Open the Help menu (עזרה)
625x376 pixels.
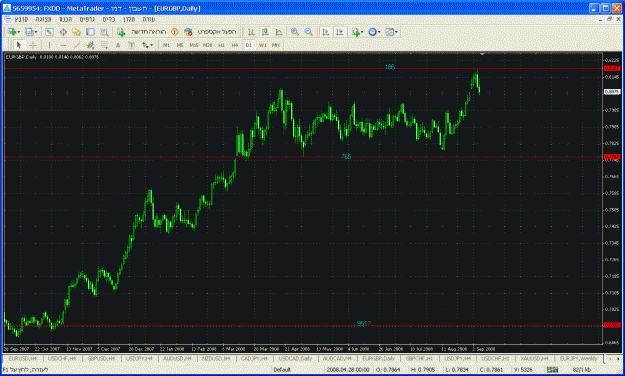[149, 19]
